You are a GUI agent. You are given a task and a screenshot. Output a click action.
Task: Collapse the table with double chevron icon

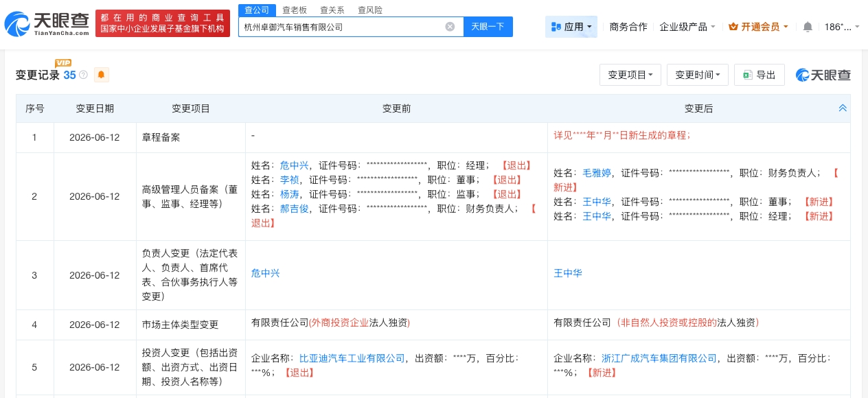point(843,108)
